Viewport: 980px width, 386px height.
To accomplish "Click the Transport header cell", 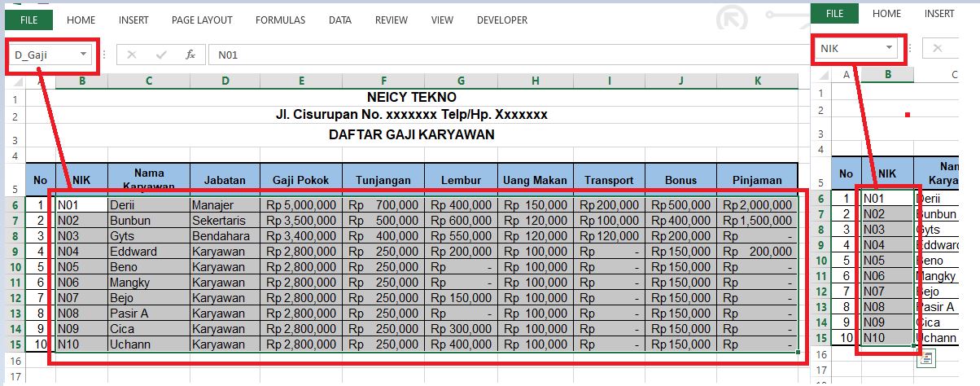I will (609, 180).
